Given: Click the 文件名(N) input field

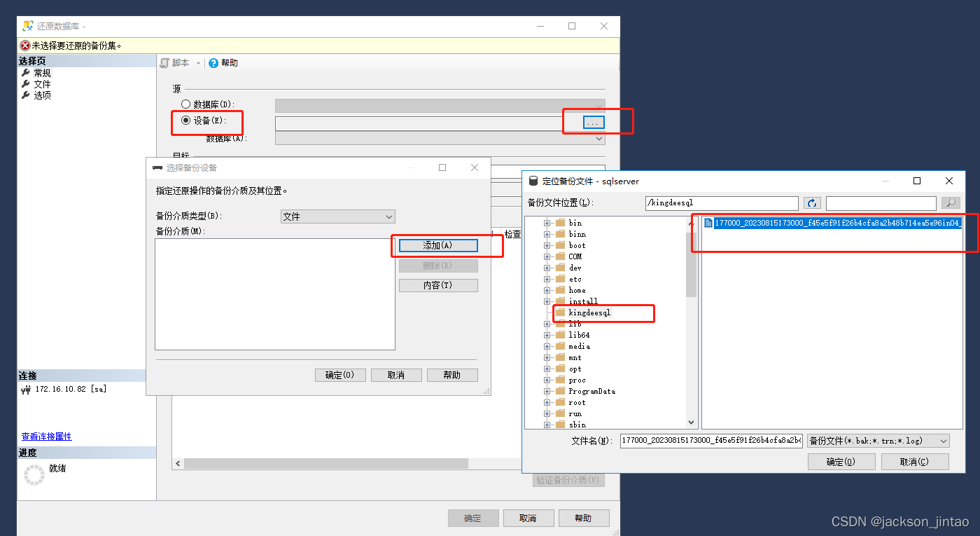Looking at the screenshot, I should point(711,441).
